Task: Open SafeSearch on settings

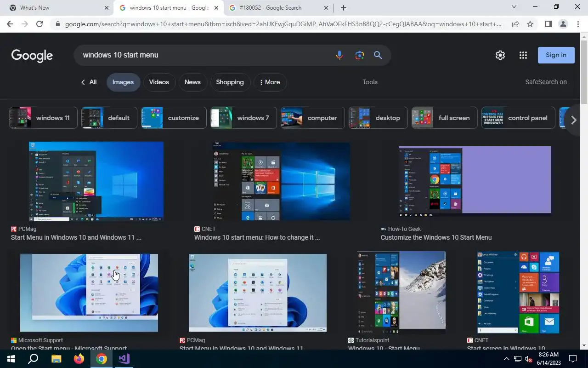Action: pyautogui.click(x=546, y=82)
